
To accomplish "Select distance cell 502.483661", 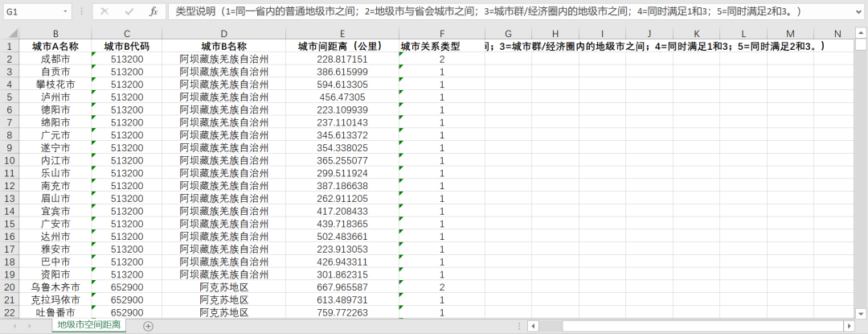I will point(342,237).
